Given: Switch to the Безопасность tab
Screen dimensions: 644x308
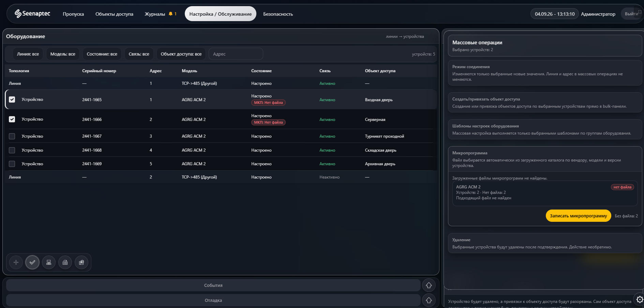Looking at the screenshot, I should coord(278,14).
